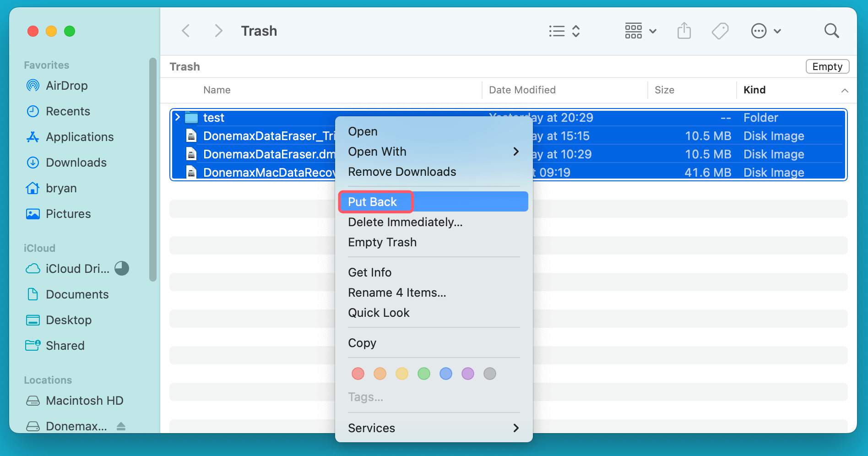Switch view with list view selector
The image size is (868, 456).
[564, 31]
